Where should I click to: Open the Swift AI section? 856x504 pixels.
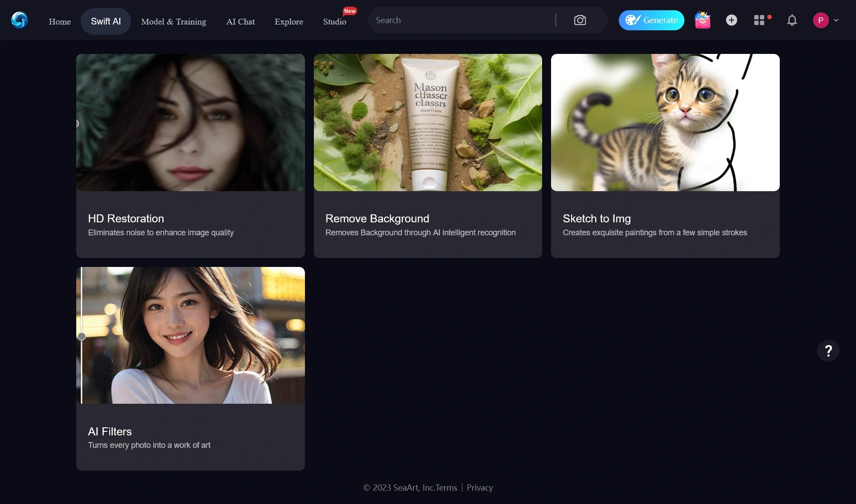click(x=106, y=21)
